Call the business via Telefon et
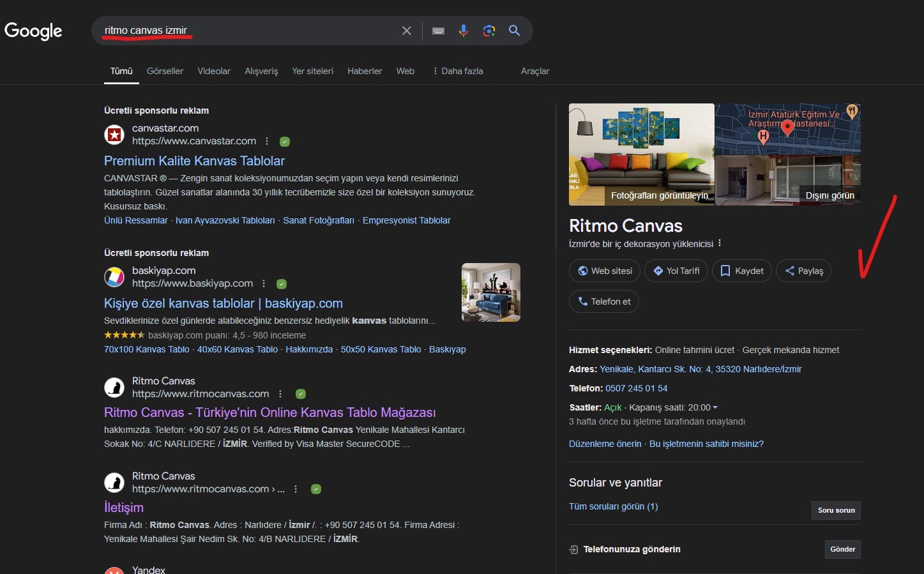Image resolution: width=924 pixels, height=574 pixels. (604, 301)
